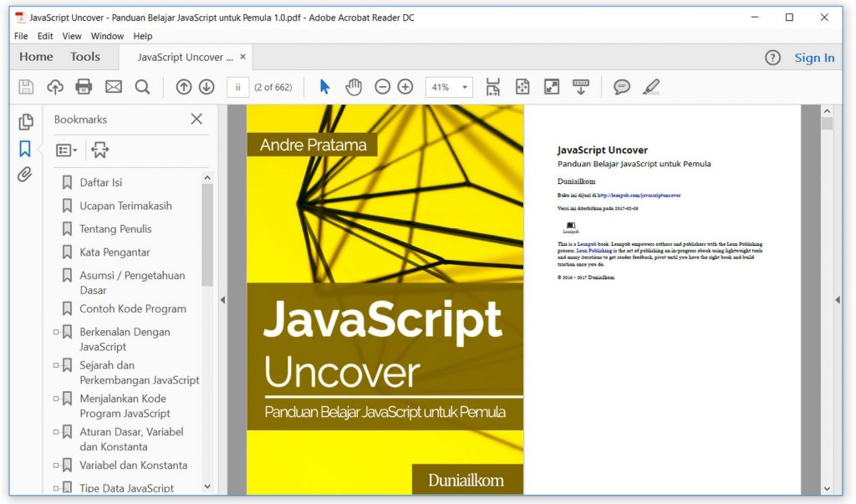Click the Save file icon
The image size is (856, 504).
(x=26, y=87)
